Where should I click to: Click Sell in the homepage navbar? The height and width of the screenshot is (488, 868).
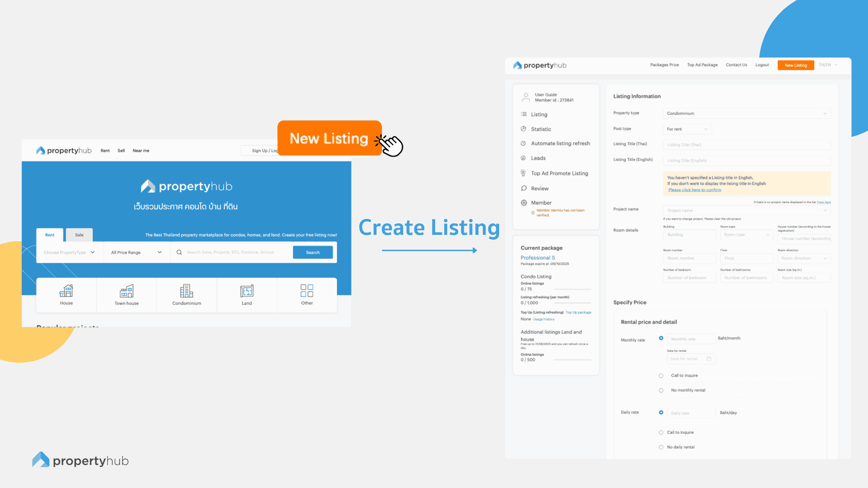[121, 151]
